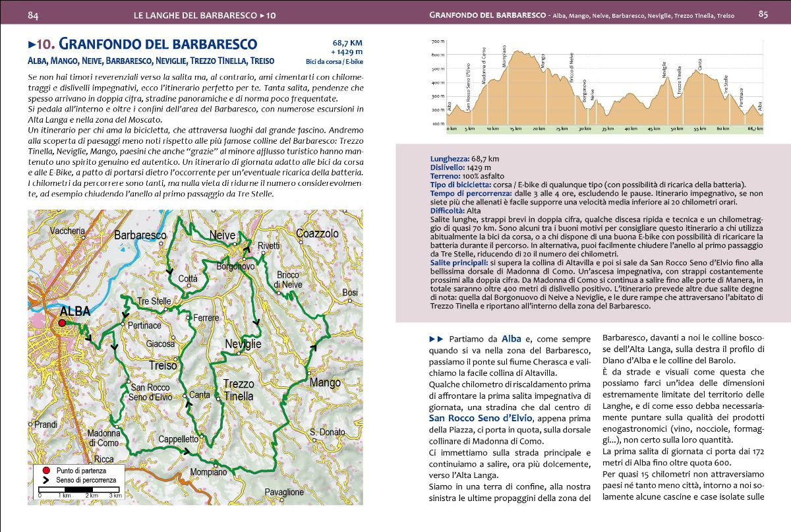
Task: Click the 'Bosi' label on the map
Action: tap(350, 292)
